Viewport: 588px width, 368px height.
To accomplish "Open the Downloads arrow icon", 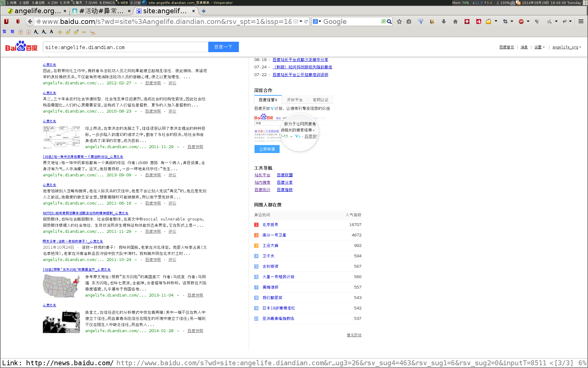I will pyautogui.click(x=444, y=21).
